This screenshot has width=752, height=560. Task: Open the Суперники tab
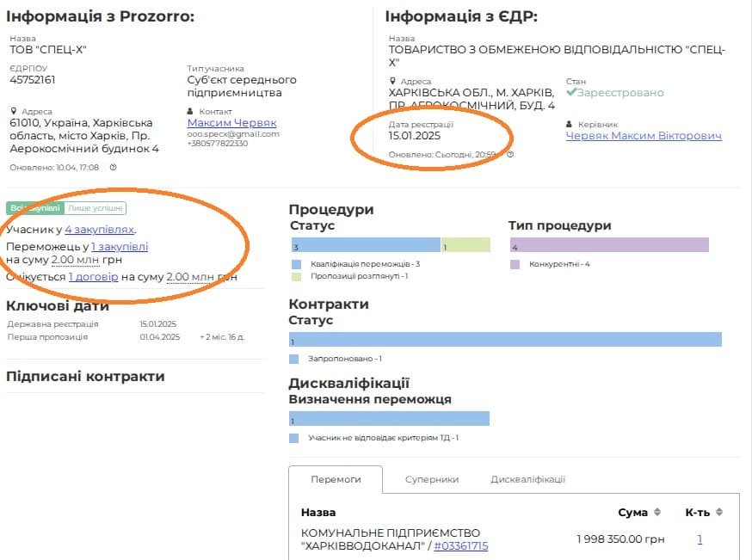click(x=432, y=479)
